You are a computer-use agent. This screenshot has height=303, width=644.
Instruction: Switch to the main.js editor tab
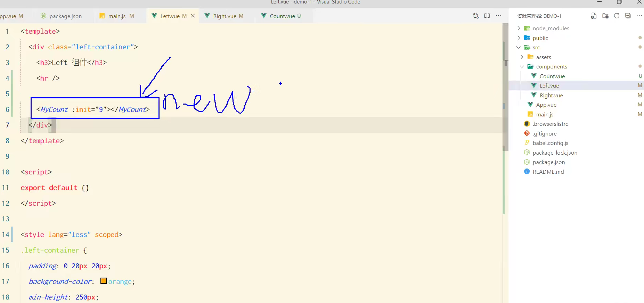point(117,16)
